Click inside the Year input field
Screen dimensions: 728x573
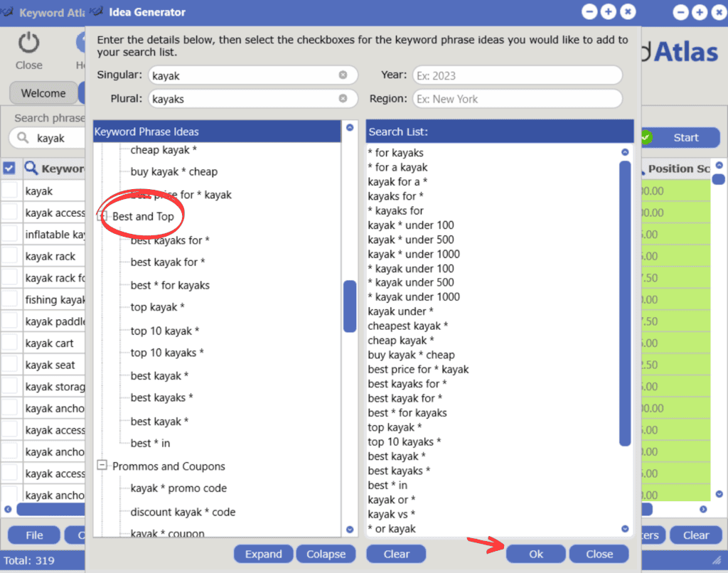[x=519, y=75]
